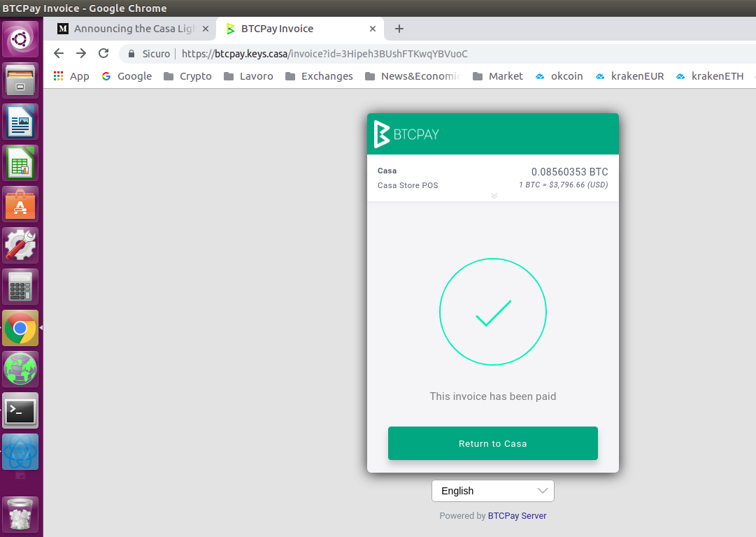Screen dimensions: 756x537
Task: Open Ubuntu Software Center in the dock
Action: [x=20, y=204]
